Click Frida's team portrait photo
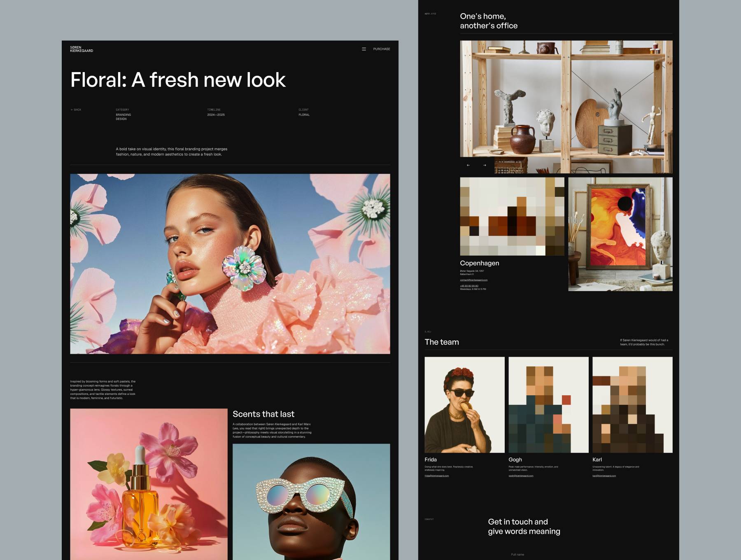 point(464,405)
